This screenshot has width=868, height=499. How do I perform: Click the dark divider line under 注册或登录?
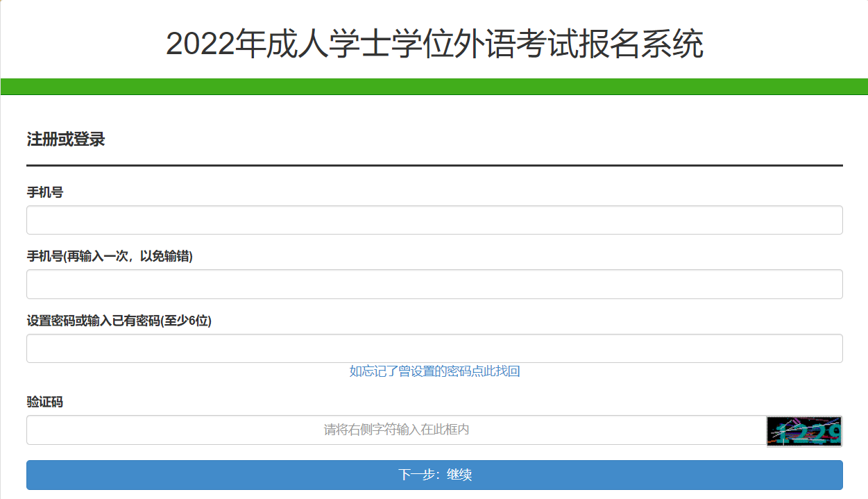click(x=434, y=166)
